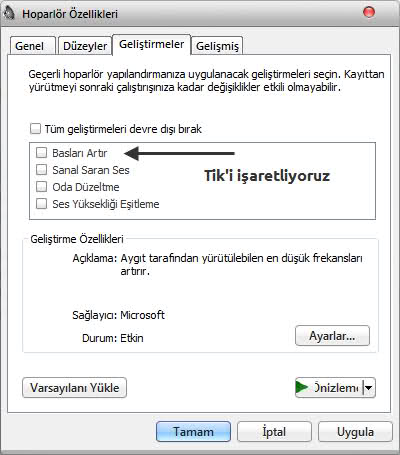Close dialog with the red button

[x=369, y=13]
